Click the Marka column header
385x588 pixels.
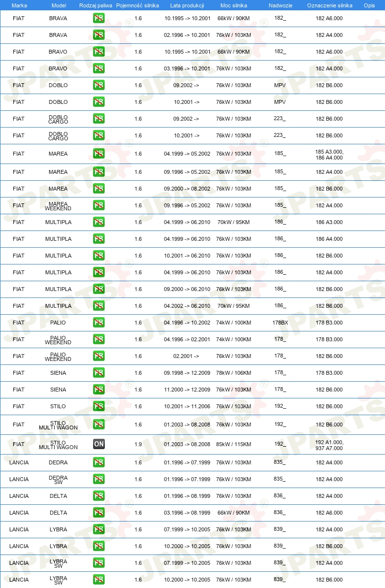(19, 5)
